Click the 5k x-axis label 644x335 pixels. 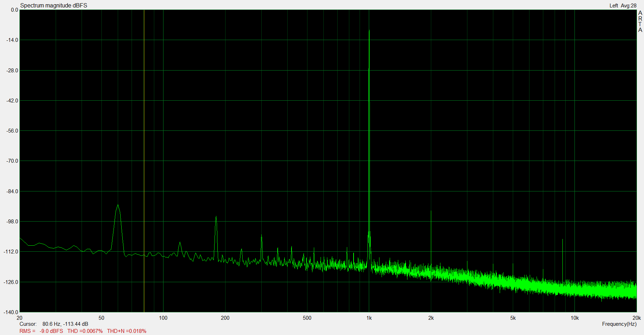(x=513, y=318)
